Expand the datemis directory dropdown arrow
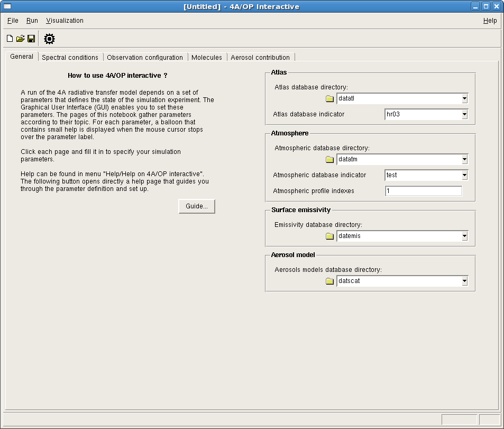504x429 pixels. coord(464,236)
